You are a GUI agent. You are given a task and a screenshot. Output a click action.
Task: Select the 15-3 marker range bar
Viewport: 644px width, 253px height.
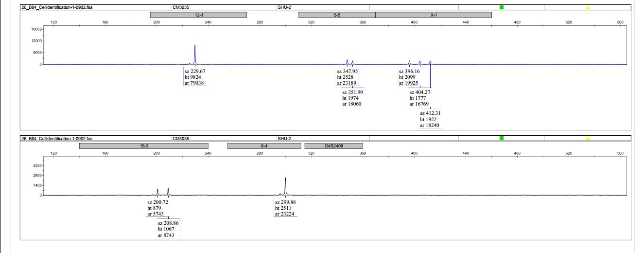point(144,146)
